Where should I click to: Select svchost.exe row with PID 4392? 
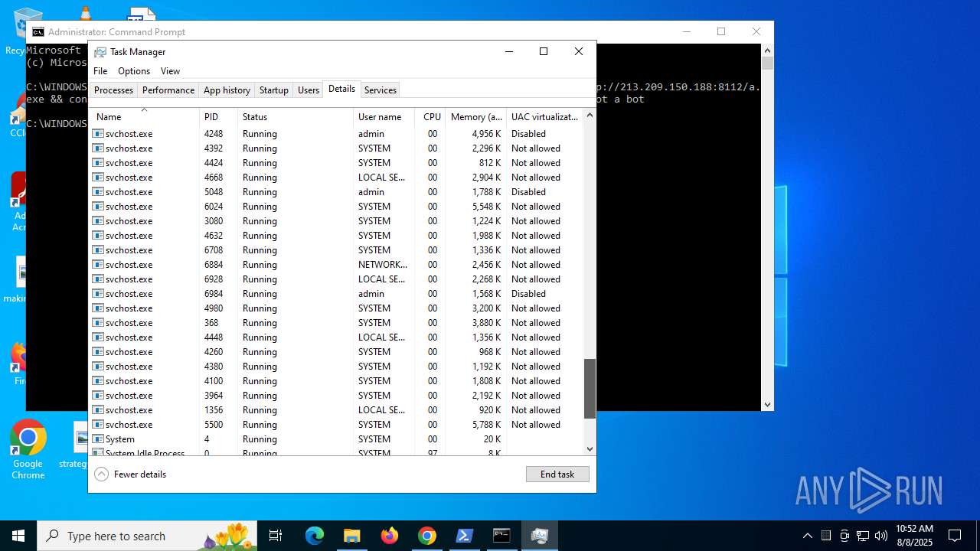pyautogui.click(x=336, y=148)
